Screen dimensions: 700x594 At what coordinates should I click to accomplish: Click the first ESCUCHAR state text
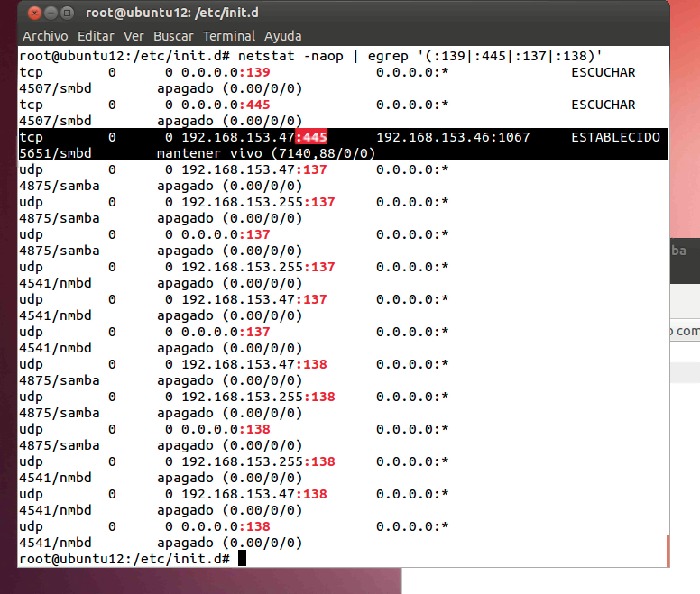(x=603, y=72)
